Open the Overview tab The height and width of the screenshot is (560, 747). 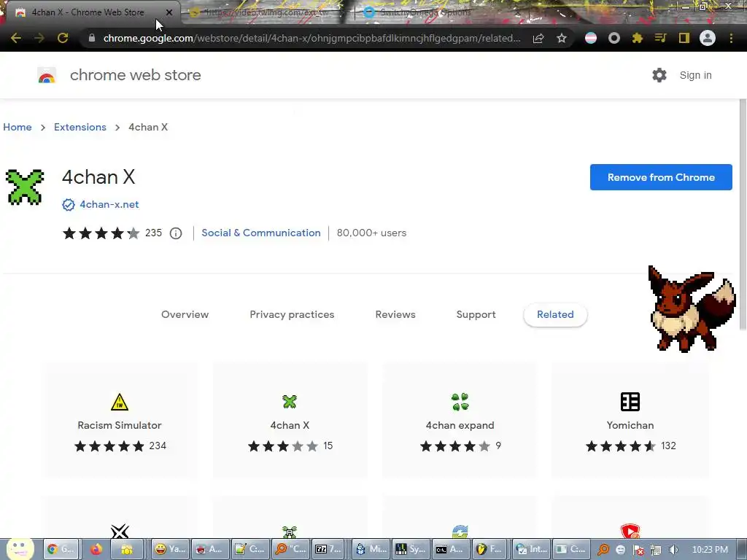click(185, 314)
